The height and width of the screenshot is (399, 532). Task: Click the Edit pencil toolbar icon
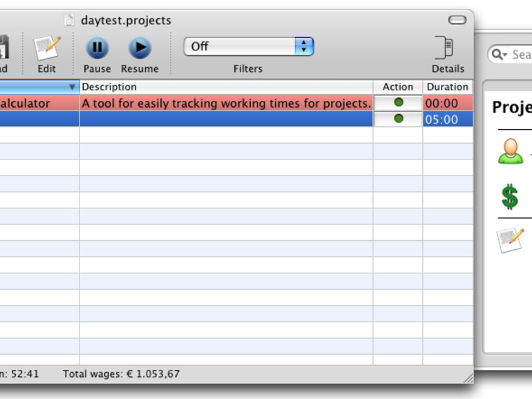pyautogui.click(x=47, y=48)
